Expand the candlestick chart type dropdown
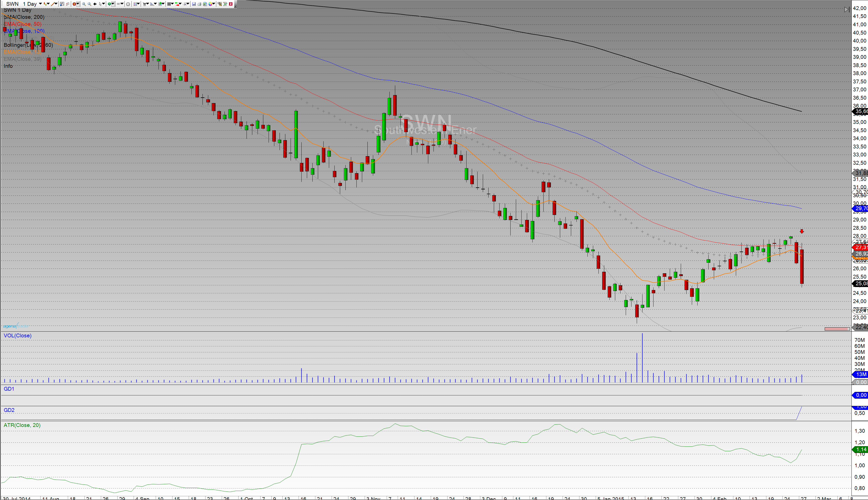This screenshot has width=868, height=500. [x=48, y=4]
